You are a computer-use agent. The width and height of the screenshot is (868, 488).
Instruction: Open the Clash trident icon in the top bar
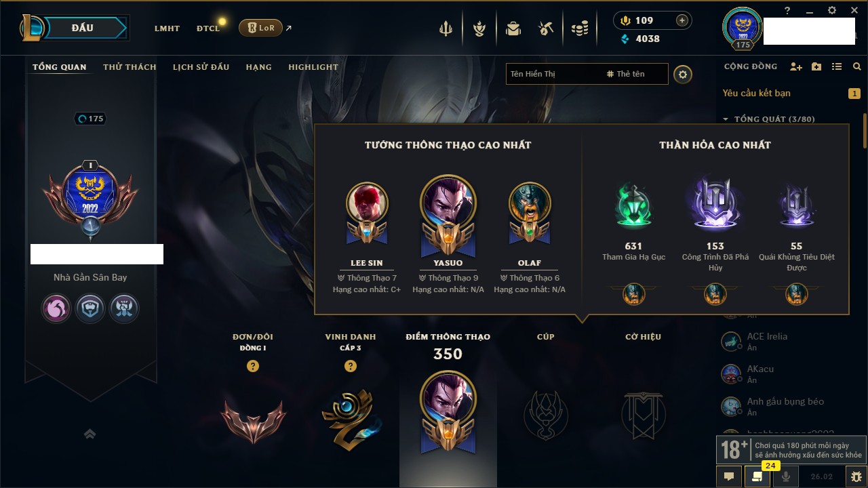[446, 28]
